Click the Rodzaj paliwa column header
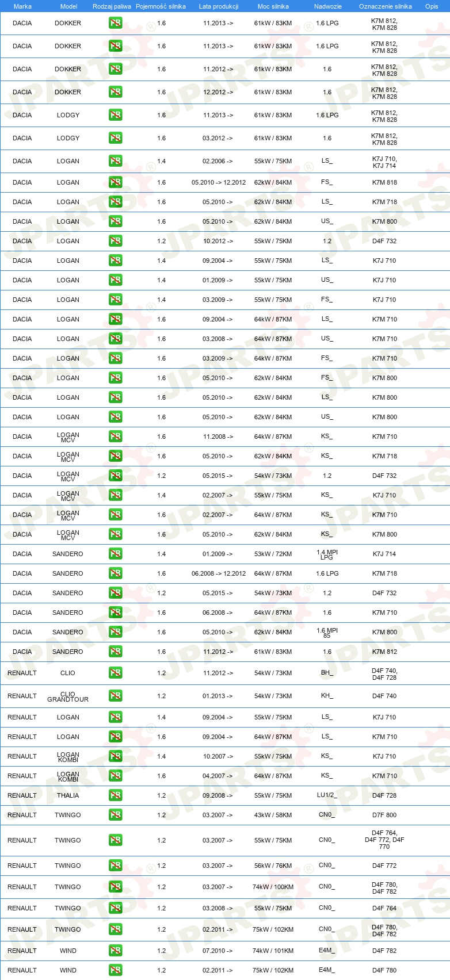 [x=112, y=6]
